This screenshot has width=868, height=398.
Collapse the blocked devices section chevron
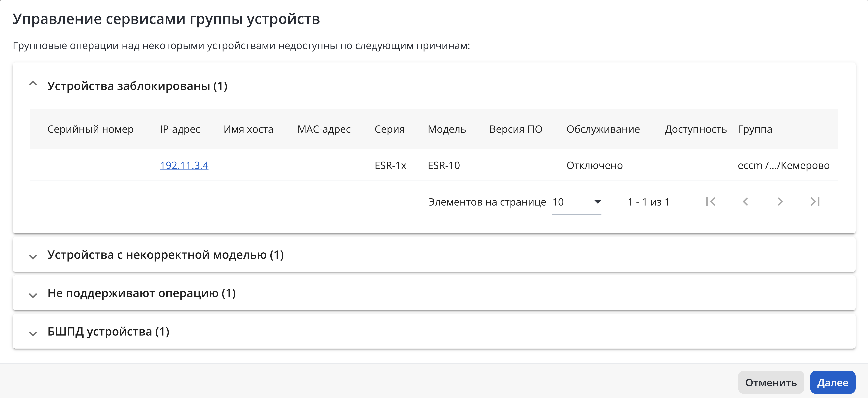pos(33,83)
